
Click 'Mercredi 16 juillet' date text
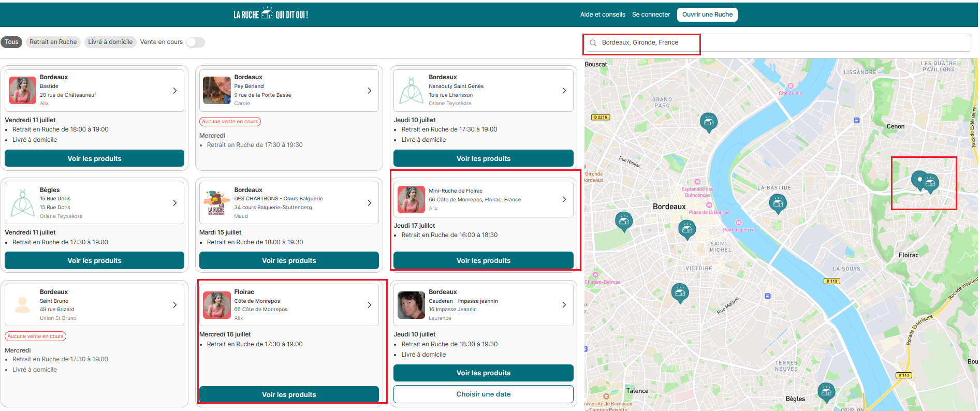[x=225, y=334]
